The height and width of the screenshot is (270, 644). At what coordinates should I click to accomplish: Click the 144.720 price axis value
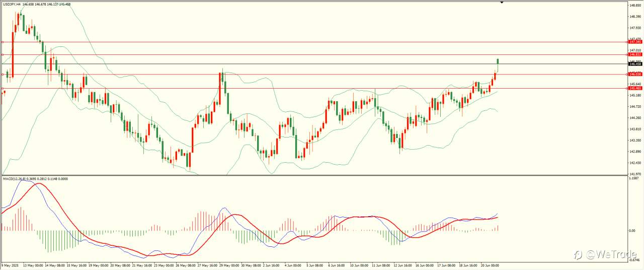635,106
